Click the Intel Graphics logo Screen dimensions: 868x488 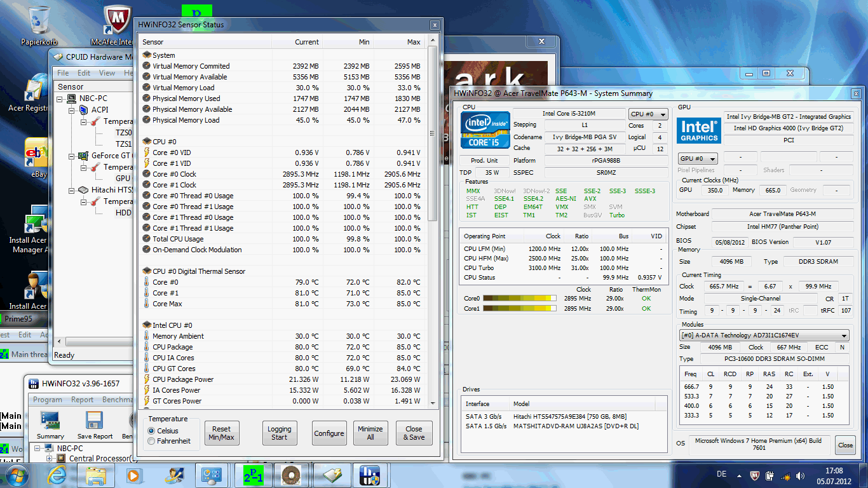click(699, 130)
